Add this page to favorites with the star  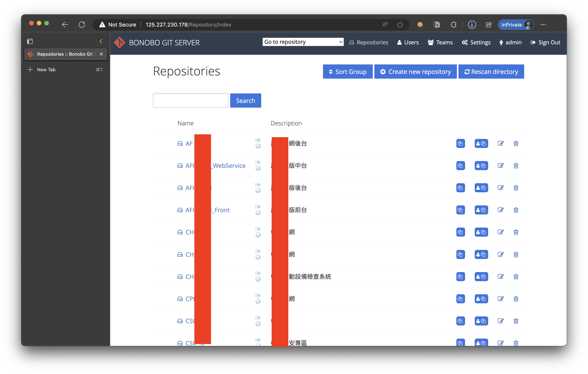(x=400, y=25)
